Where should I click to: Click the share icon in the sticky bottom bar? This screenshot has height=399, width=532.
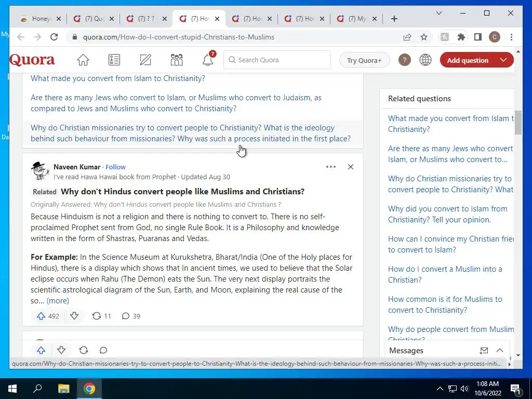(x=84, y=350)
